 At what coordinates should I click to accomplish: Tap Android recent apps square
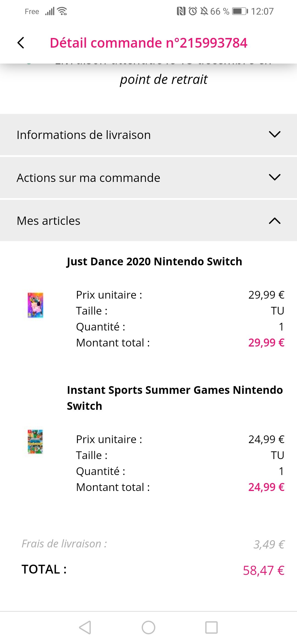(211, 627)
